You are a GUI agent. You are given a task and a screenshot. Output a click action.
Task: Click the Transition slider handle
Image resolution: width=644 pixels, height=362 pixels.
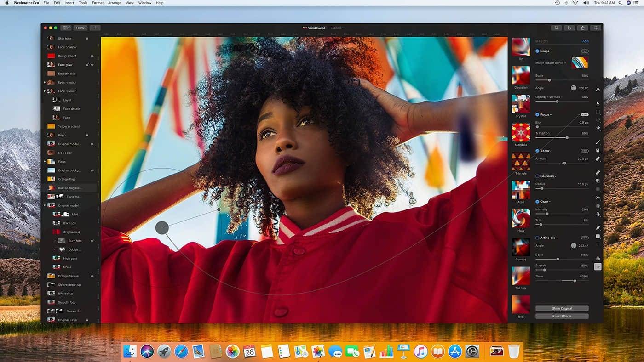click(x=567, y=137)
